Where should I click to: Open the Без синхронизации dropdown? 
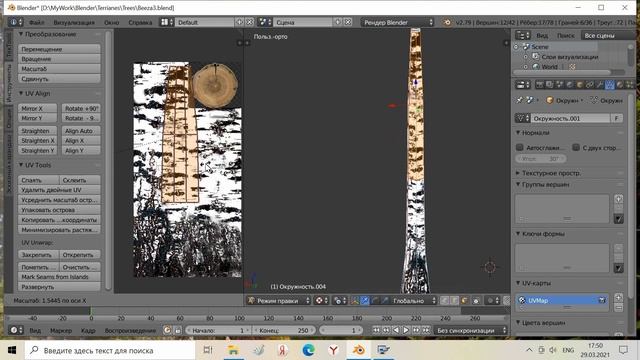pyautogui.click(x=470, y=330)
